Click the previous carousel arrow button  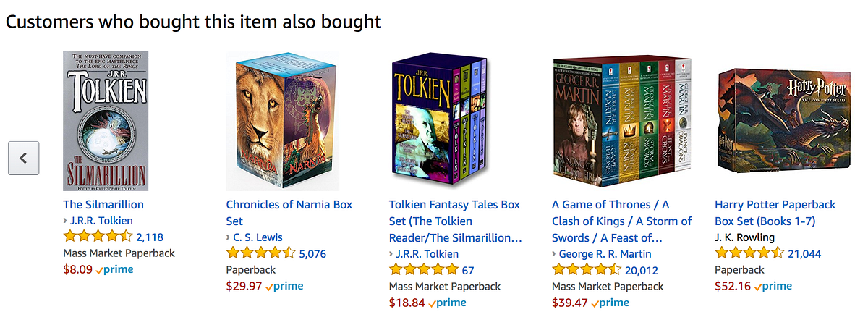pos(23,158)
